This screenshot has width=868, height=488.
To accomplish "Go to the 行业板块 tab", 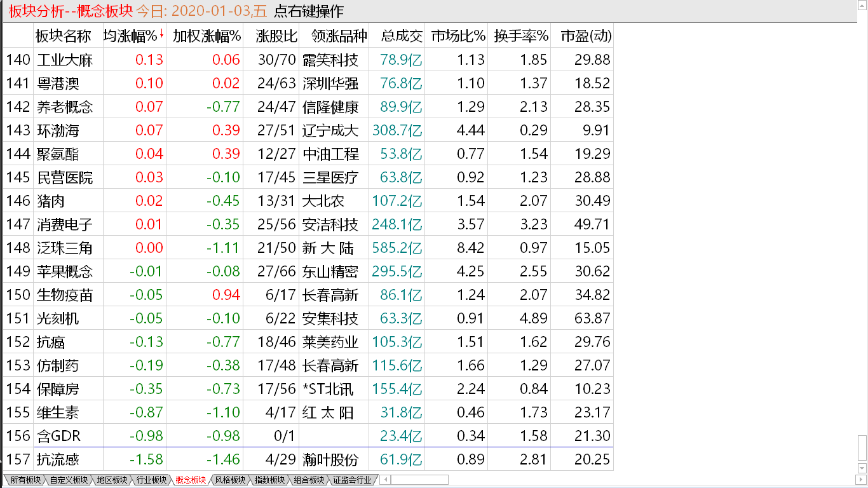I will pos(151,480).
